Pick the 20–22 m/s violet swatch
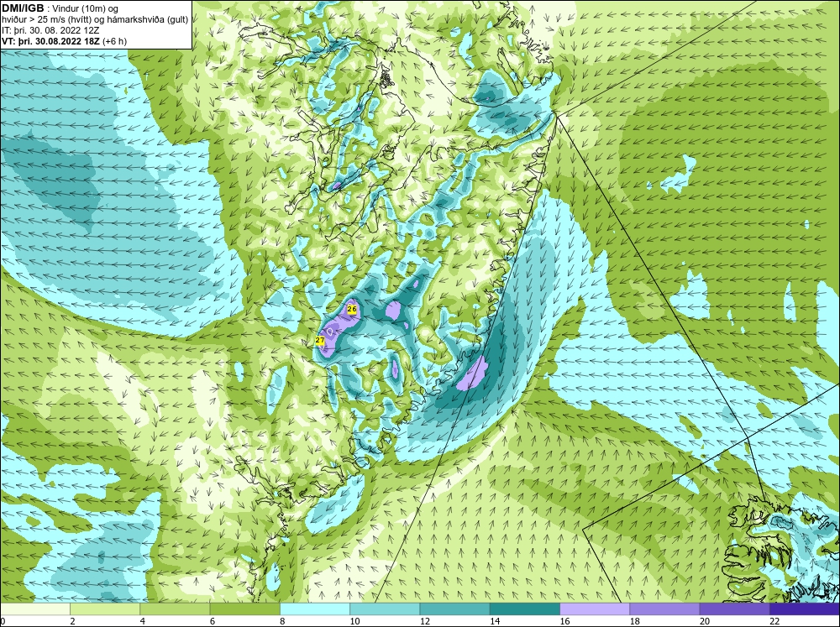Screen dimensions: 840x627 click(734, 609)
